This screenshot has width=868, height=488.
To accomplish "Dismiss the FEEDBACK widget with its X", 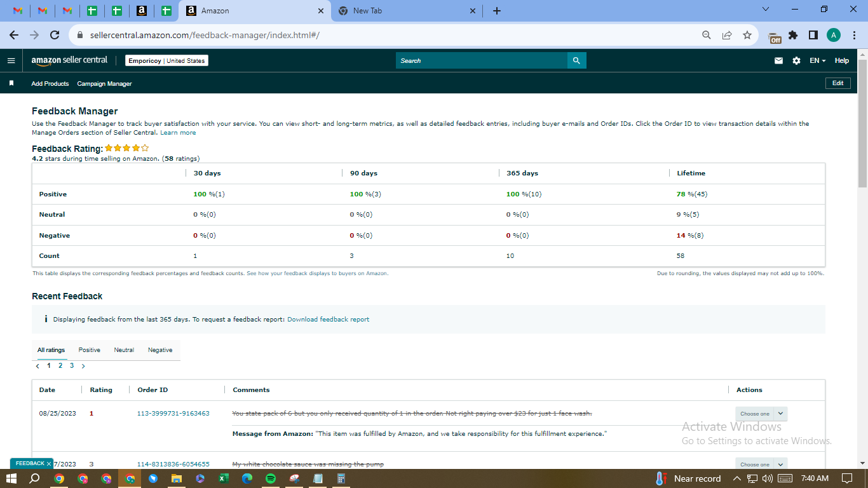I will pos(49,464).
